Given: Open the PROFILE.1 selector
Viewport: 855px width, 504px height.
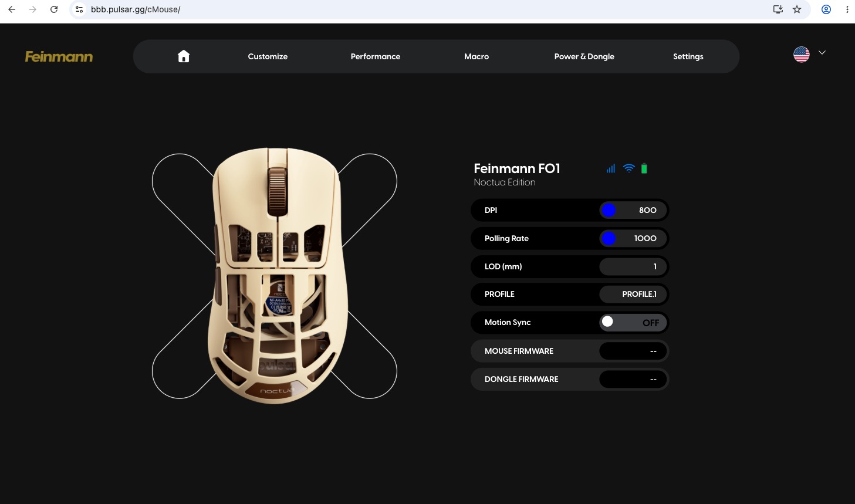Looking at the screenshot, I should (x=633, y=294).
